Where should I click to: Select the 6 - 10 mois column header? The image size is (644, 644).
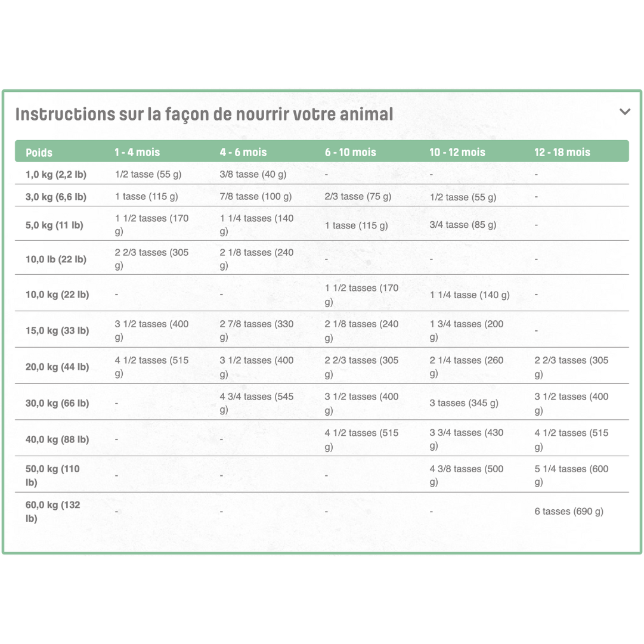pyautogui.click(x=351, y=153)
